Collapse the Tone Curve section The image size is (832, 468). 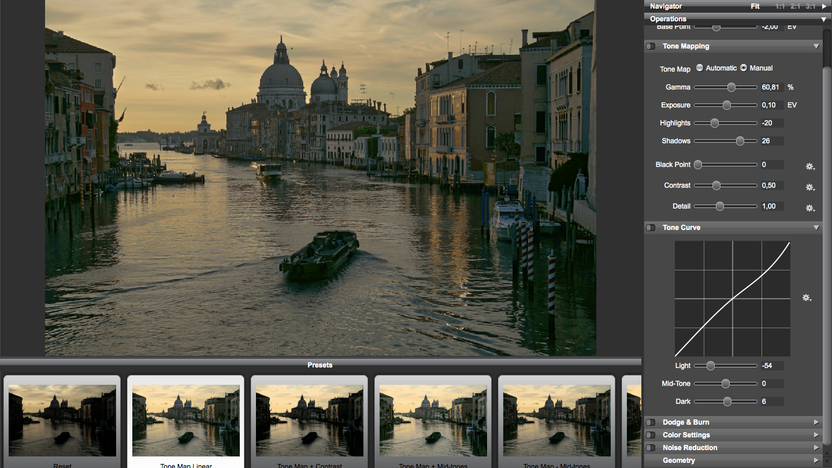[816, 228]
